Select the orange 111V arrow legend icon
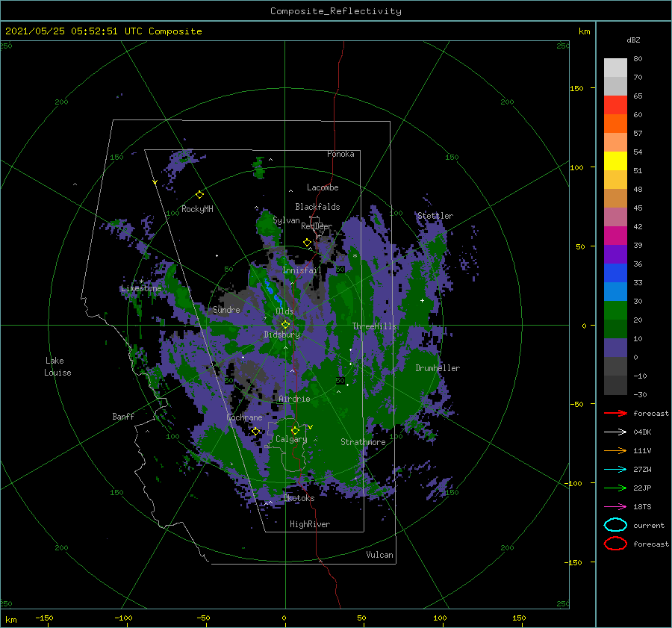Viewport: 672px width, 628px height. 615,450
